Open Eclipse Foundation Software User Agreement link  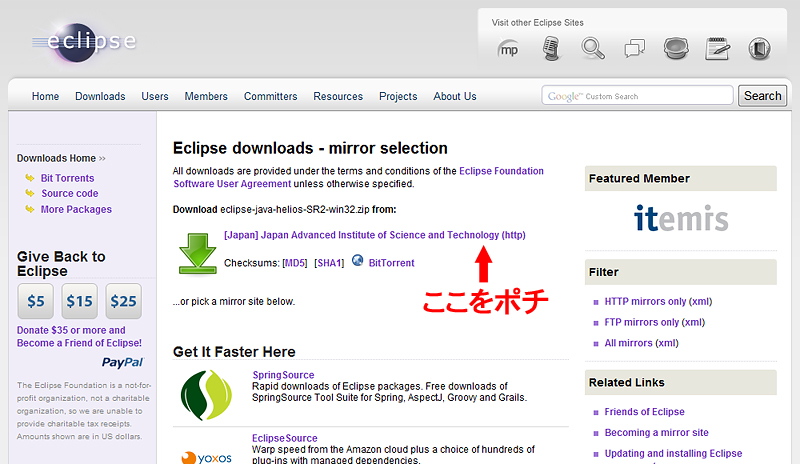coord(358,177)
